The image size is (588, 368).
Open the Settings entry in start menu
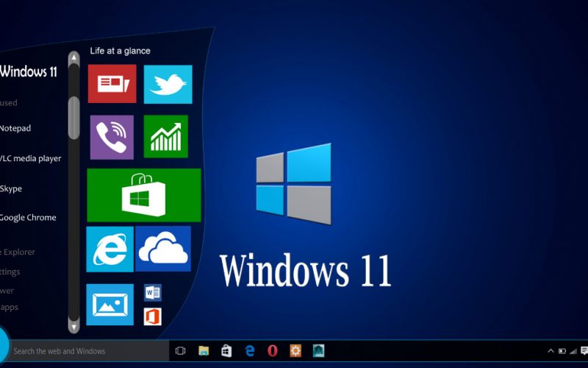[10, 272]
